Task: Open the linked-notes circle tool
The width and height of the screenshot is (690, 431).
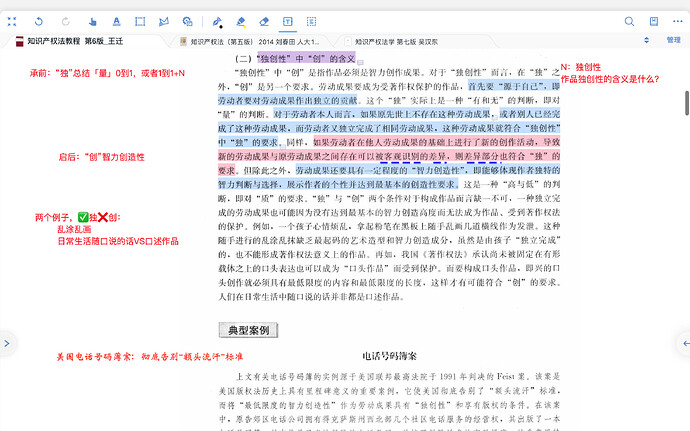Action: coord(187,22)
